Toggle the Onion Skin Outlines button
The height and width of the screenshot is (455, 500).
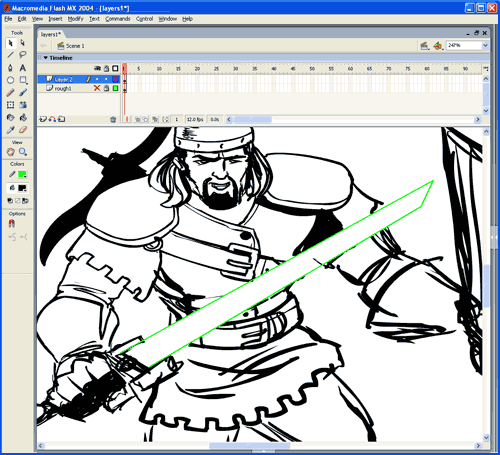(x=146, y=119)
